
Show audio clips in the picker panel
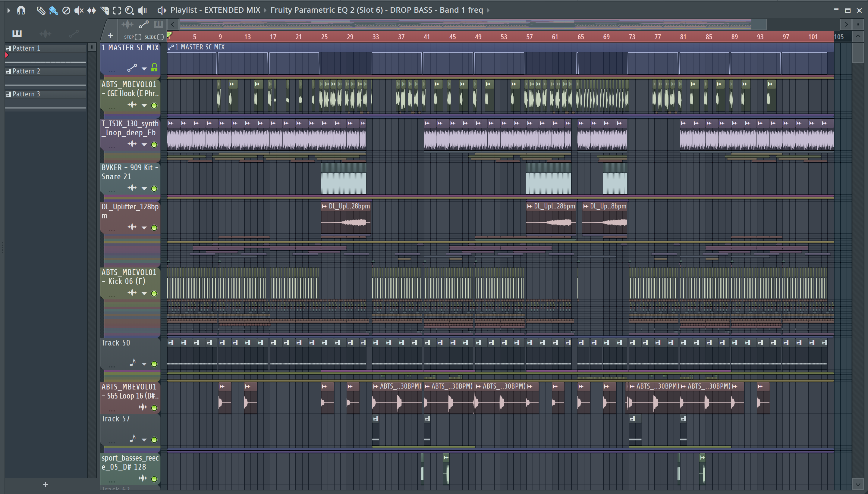tap(45, 33)
